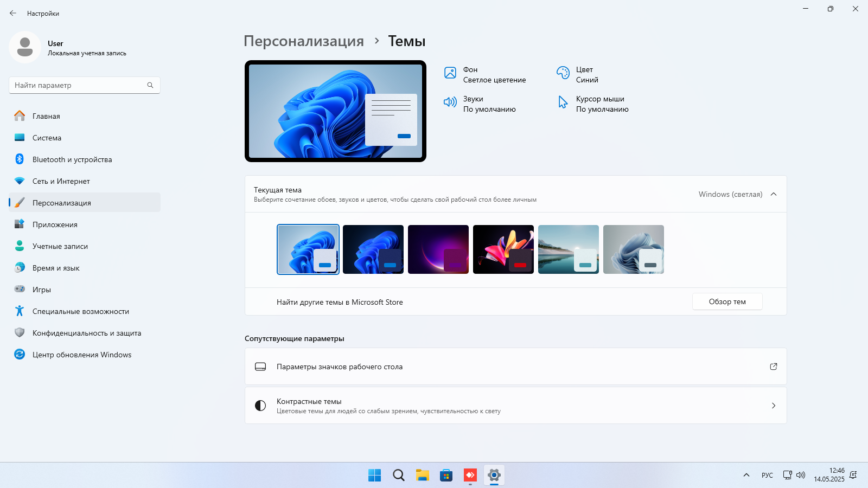Click the Время и язык globe clock icon
This screenshot has width=868, height=488.
[x=20, y=268]
